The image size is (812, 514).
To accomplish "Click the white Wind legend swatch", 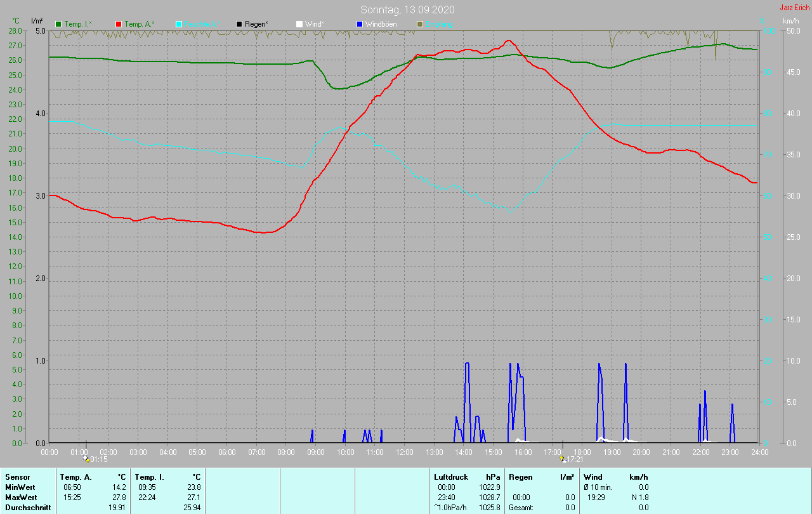I will pyautogui.click(x=299, y=24).
